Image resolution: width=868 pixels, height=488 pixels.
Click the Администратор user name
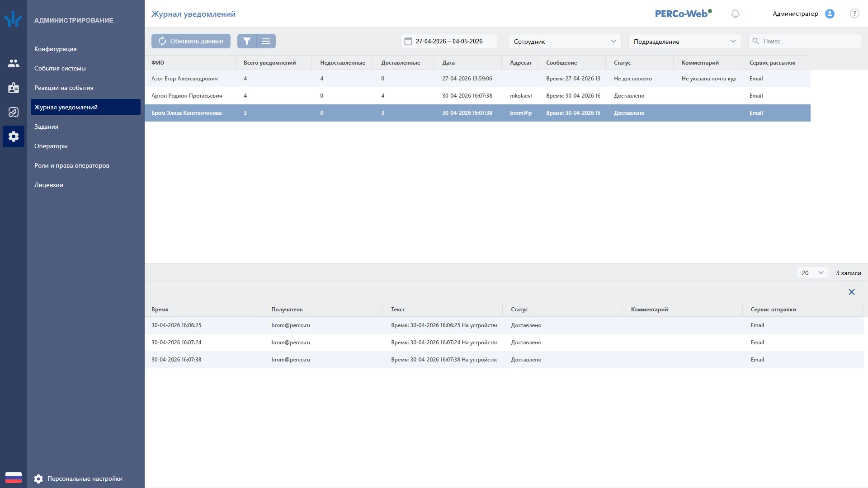coord(795,14)
